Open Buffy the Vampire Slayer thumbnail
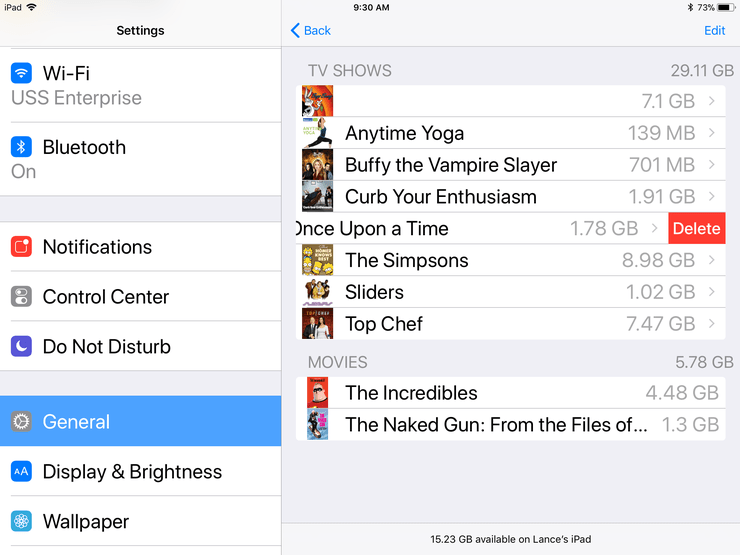The height and width of the screenshot is (555, 740). coord(318,164)
